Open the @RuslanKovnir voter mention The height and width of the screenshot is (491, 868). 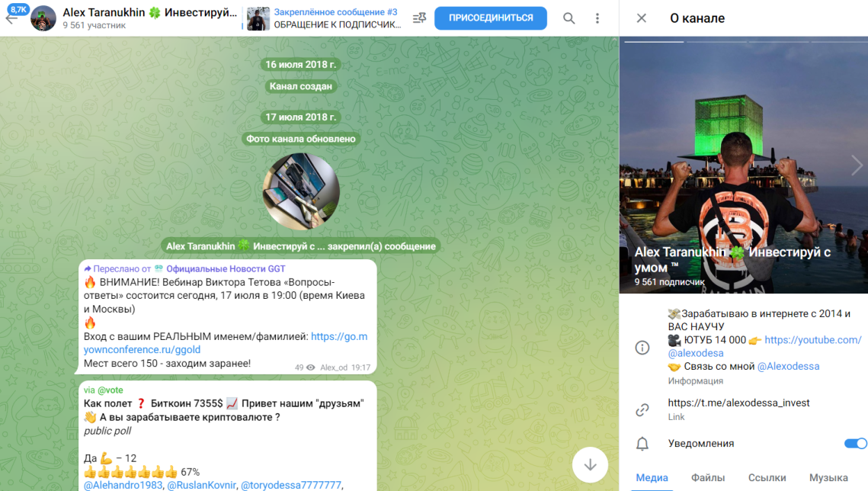pyautogui.click(x=201, y=486)
